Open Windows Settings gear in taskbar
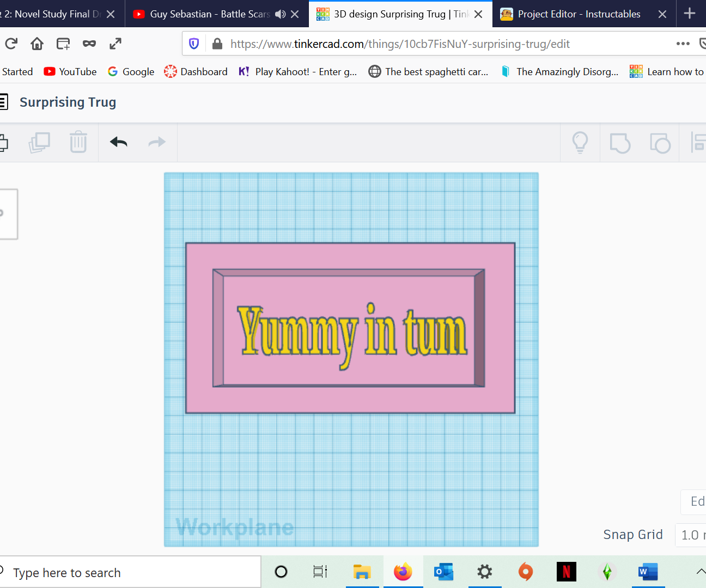This screenshot has height=588, width=706. pos(484,572)
